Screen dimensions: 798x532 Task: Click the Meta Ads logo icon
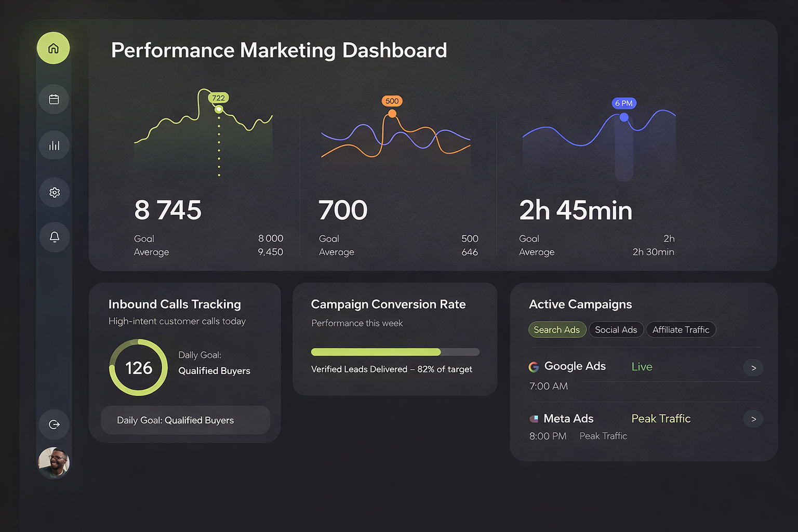click(534, 419)
